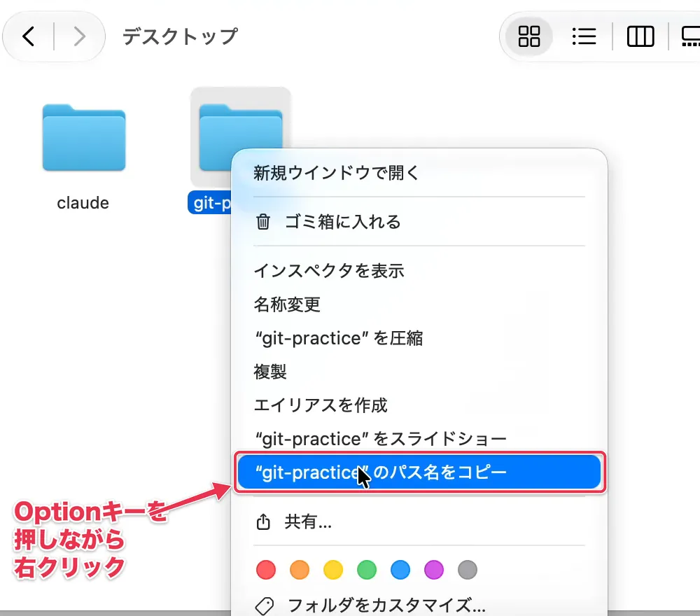Choose ゴミ箱に入れる to trash the folder
The width and height of the screenshot is (700, 616).
click(419, 221)
